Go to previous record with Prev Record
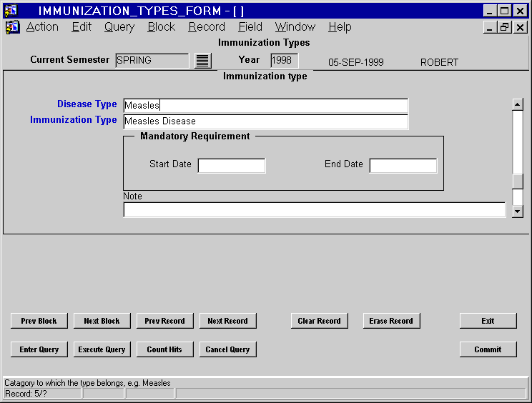Image resolution: width=532 pixels, height=403 pixels. [165, 321]
